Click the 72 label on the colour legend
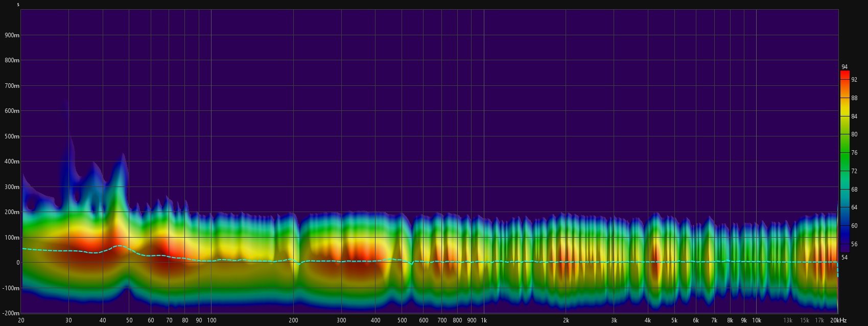 (854, 171)
